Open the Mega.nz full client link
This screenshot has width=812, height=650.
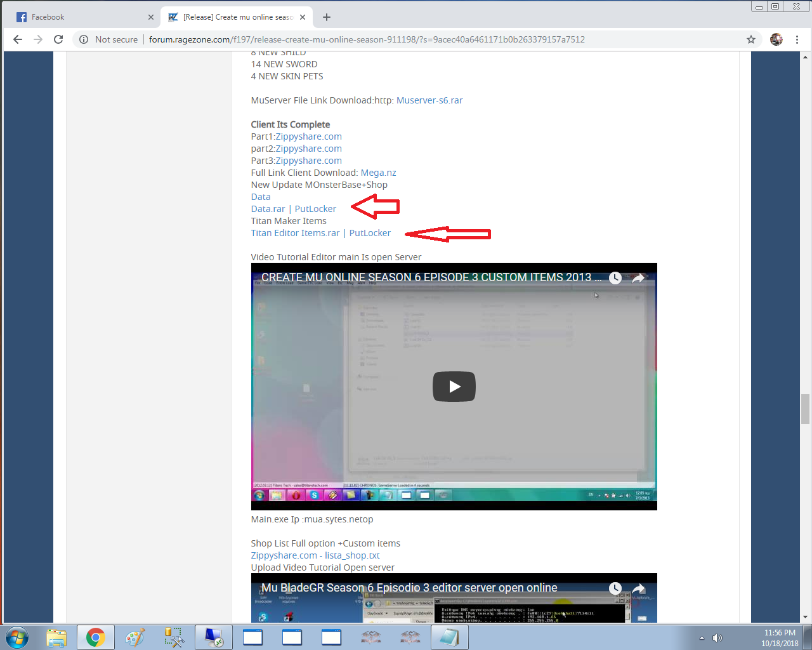[379, 173]
